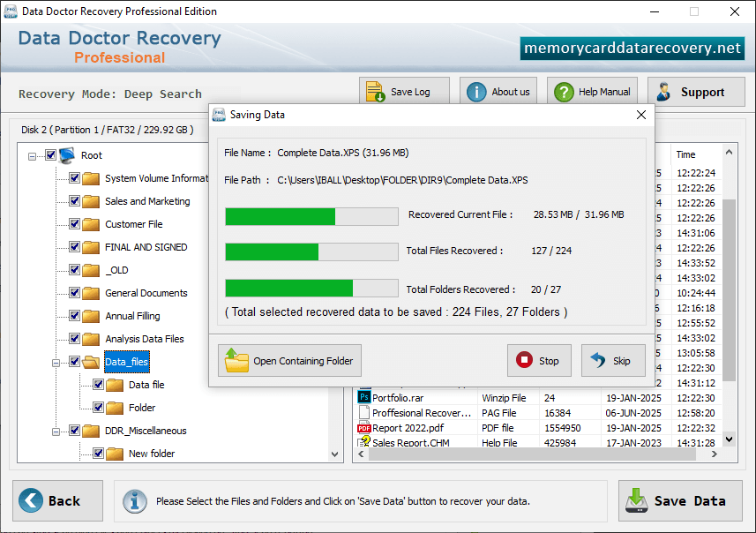756x533 pixels.
Task: Click the Customer File folder icon
Action: click(91, 224)
